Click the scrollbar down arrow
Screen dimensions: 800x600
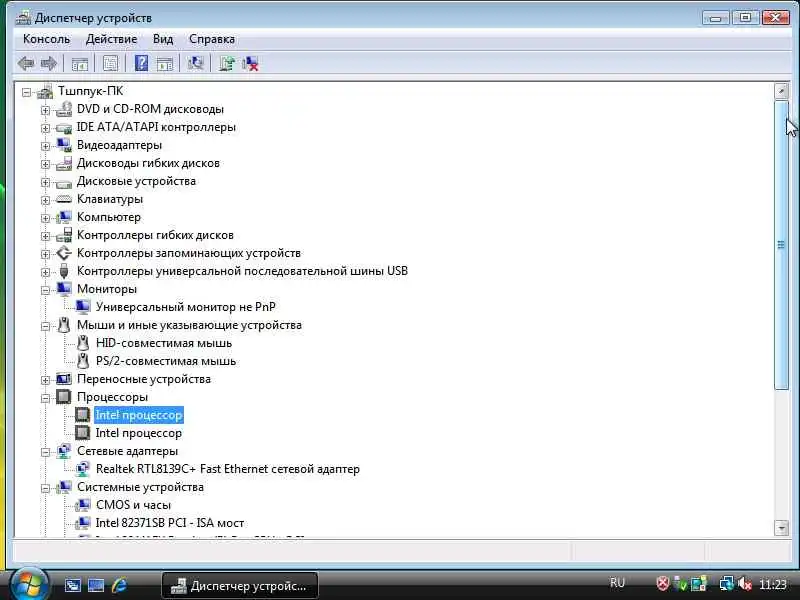[x=781, y=528]
